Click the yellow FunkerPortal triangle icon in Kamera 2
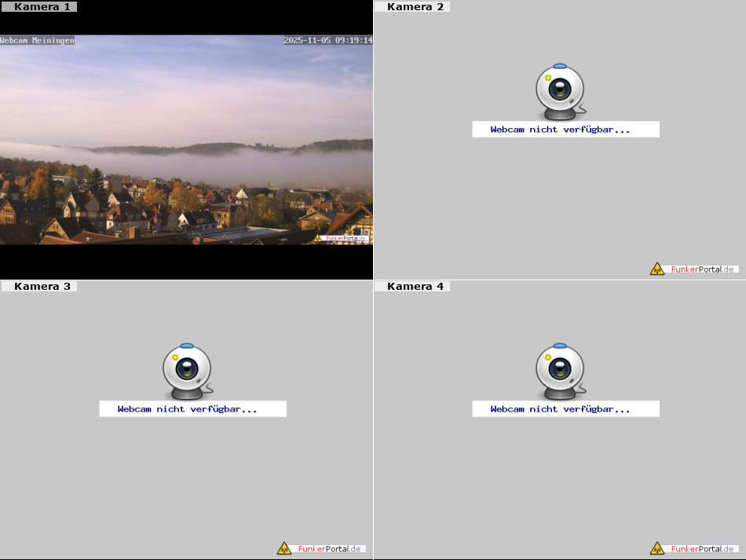 point(657,269)
